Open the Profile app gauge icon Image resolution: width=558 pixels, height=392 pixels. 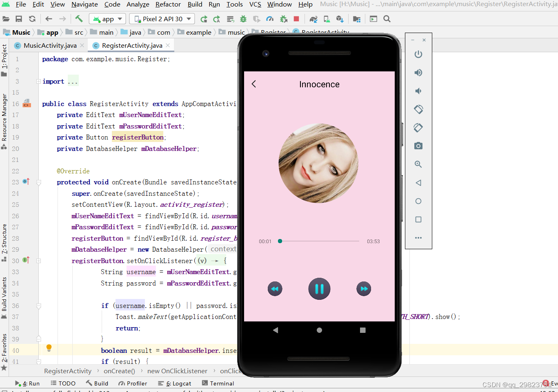coord(270,19)
